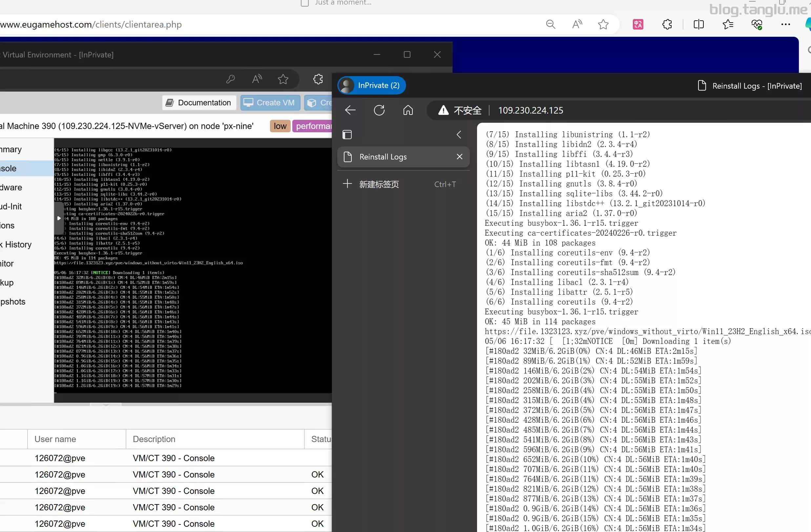The width and height of the screenshot is (811, 532).
Task: Click the zoom magnifier icon in address bar
Action: click(551, 24)
